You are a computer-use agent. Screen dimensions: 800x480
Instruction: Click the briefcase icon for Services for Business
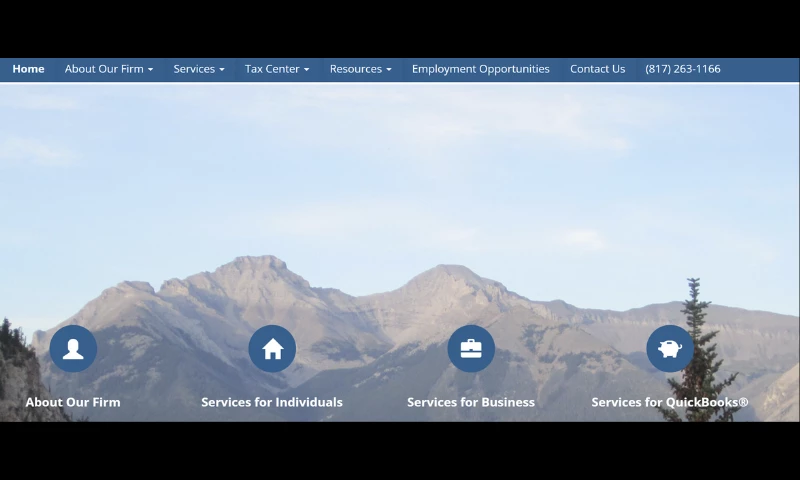[471, 348]
